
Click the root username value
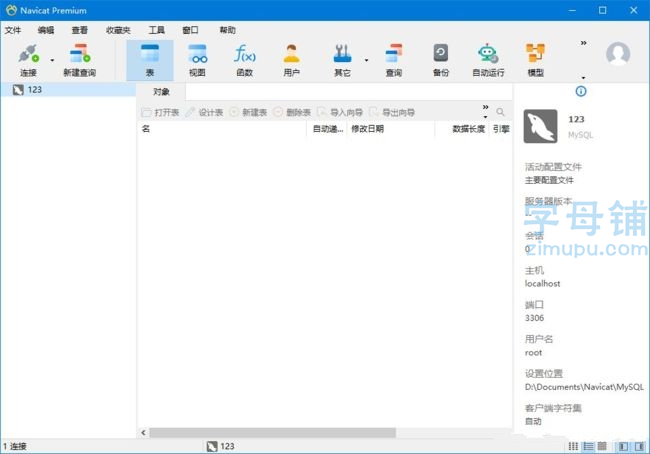click(x=533, y=353)
